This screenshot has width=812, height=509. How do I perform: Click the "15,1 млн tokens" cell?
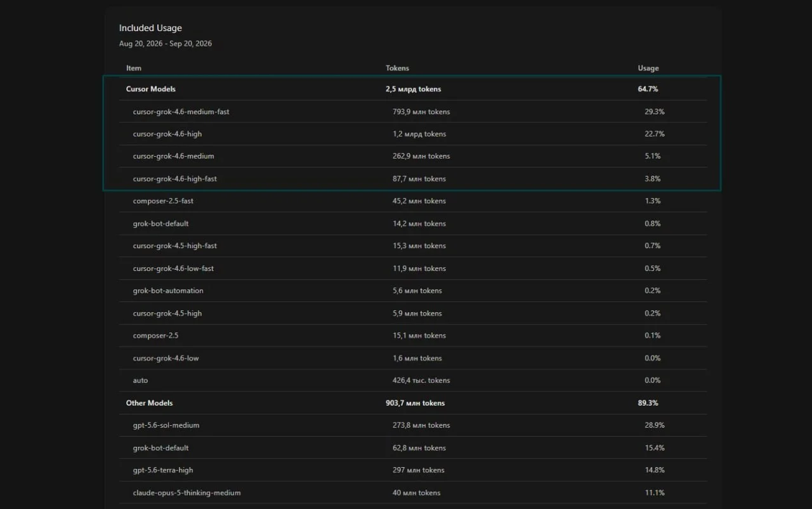click(x=419, y=336)
